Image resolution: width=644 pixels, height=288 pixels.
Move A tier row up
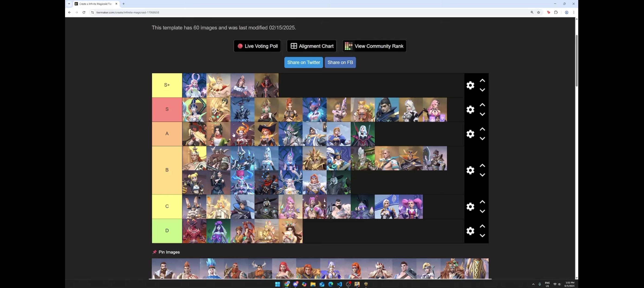click(x=482, y=129)
